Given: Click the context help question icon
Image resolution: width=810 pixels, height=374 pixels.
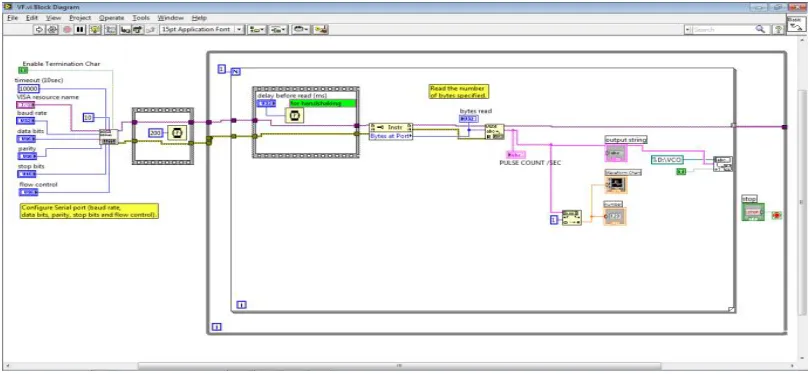Looking at the screenshot, I should (777, 29).
